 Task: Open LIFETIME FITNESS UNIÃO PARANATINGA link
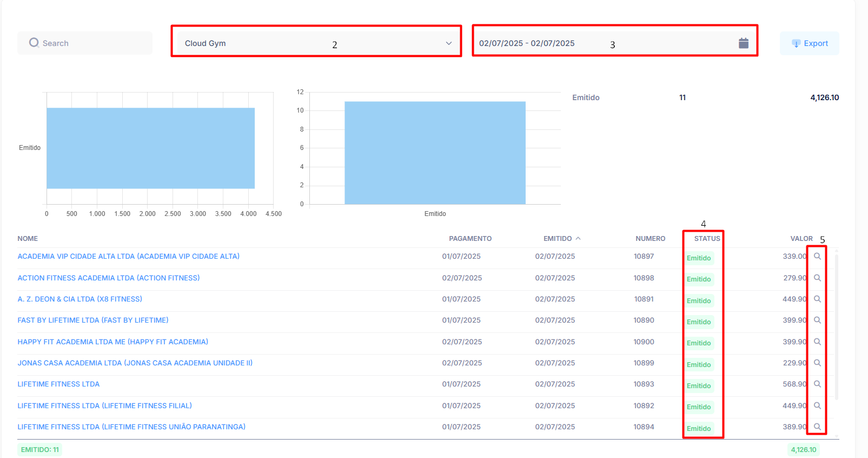click(x=131, y=427)
